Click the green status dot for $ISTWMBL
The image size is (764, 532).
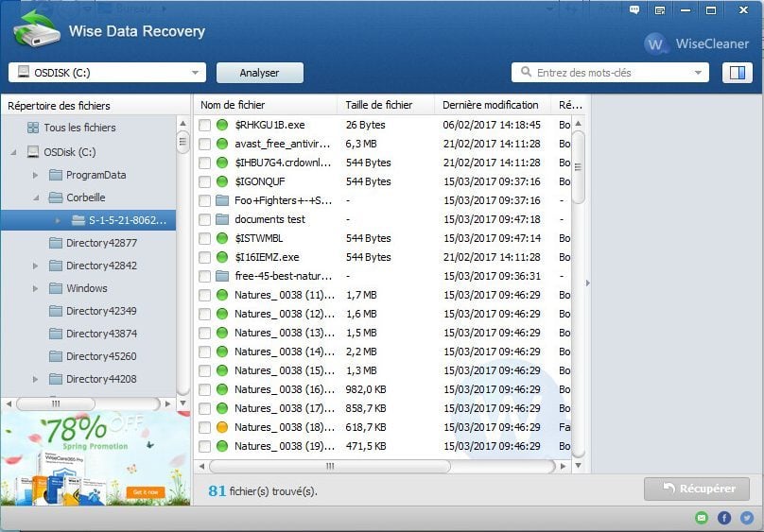coord(222,238)
